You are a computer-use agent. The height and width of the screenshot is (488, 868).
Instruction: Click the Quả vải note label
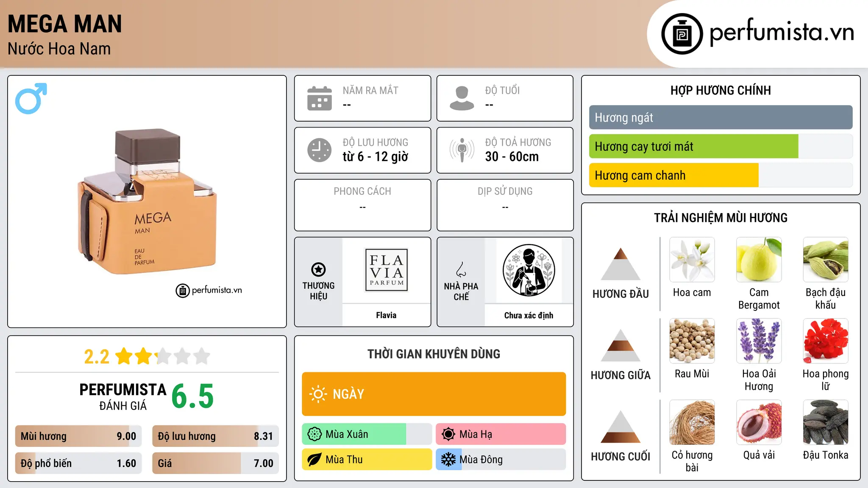tap(759, 455)
